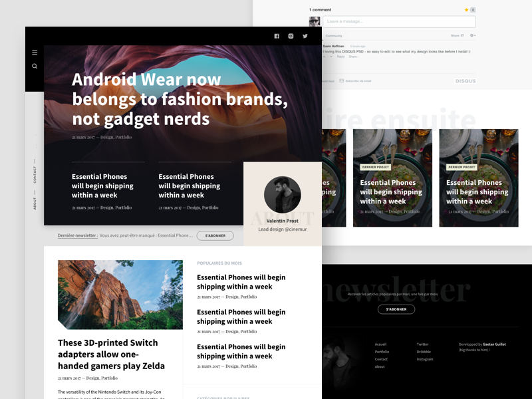Viewport: 532px width, 399px height.
Task: Click the Dernière newsletter link
Action: point(78,235)
